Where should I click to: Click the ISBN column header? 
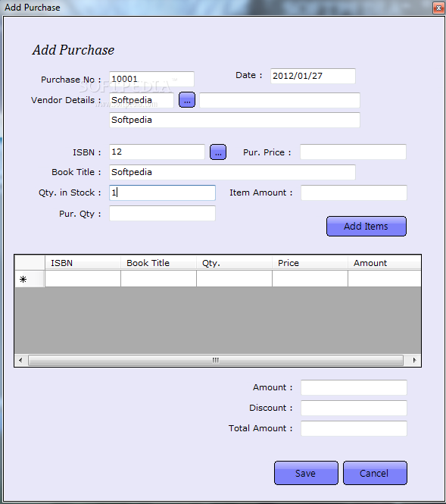(x=83, y=263)
